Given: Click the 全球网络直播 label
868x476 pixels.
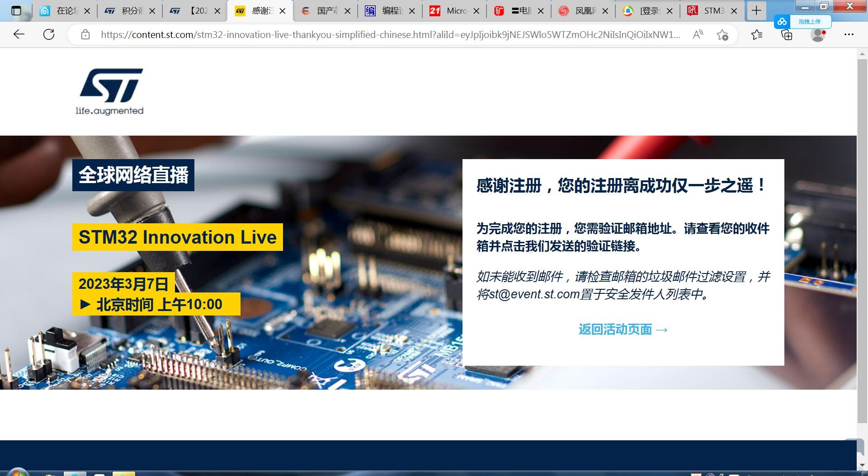Looking at the screenshot, I should point(133,175).
